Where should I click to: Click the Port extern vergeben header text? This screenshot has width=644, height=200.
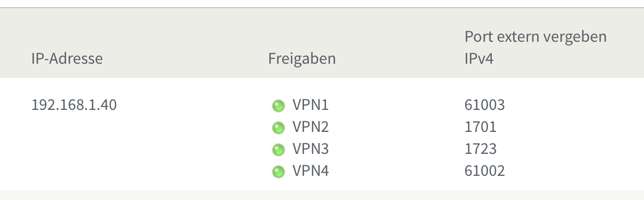click(x=535, y=37)
